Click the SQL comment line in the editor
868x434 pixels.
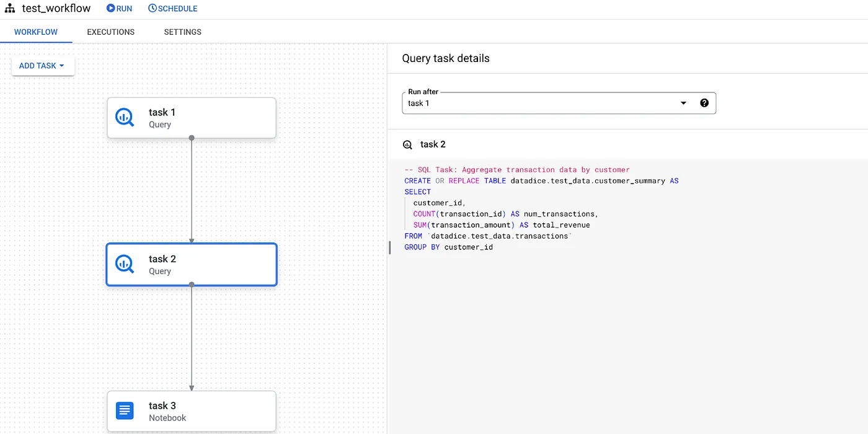tap(516, 170)
